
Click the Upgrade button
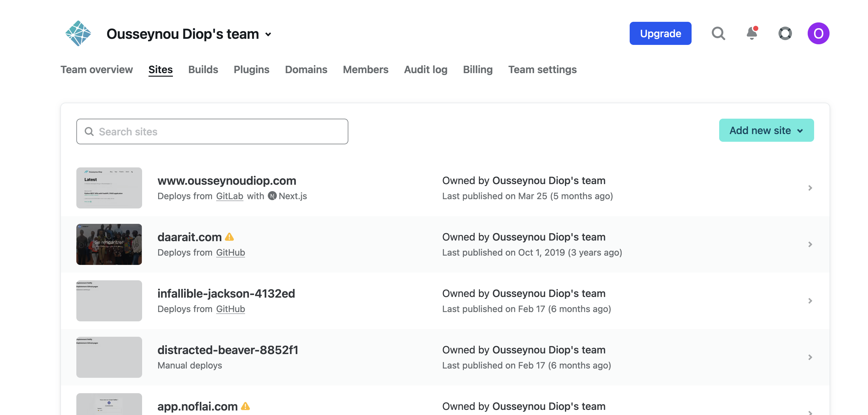pos(660,33)
